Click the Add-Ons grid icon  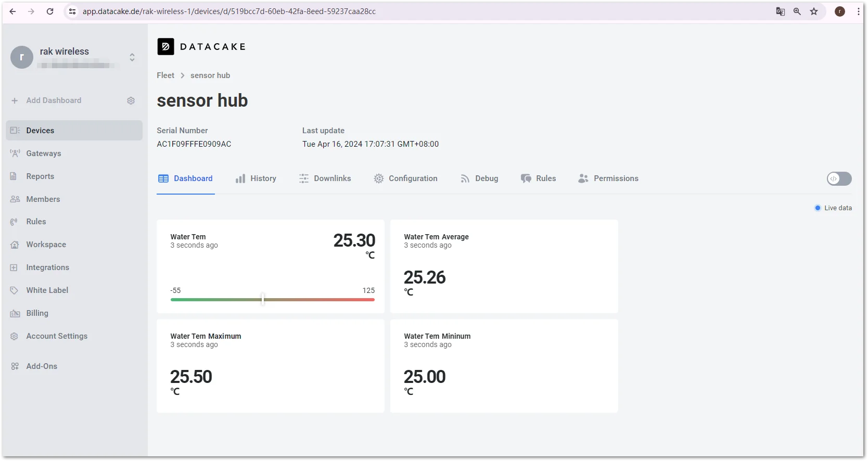[15, 366]
